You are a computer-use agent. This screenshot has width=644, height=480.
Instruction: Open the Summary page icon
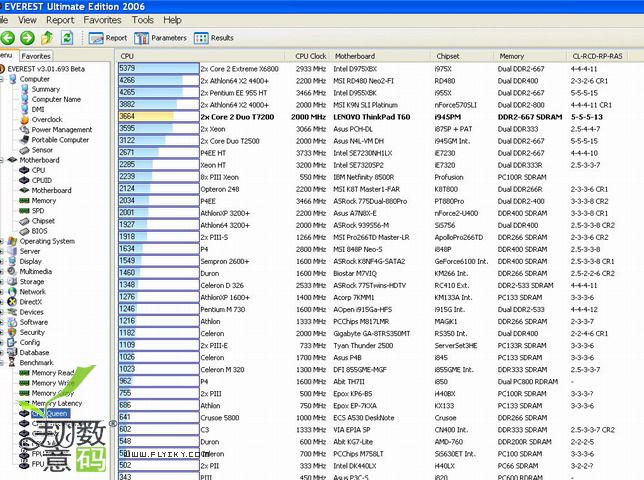(25, 89)
